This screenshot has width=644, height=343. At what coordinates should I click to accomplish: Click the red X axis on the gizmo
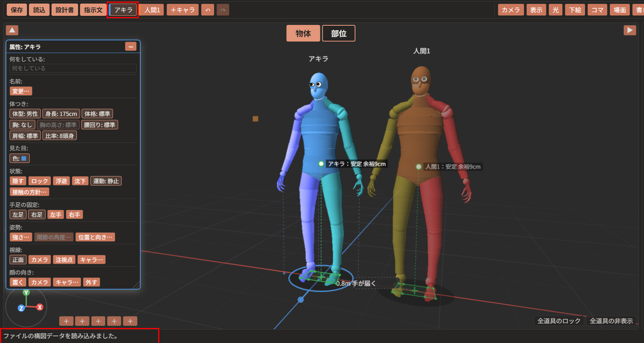click(x=39, y=307)
